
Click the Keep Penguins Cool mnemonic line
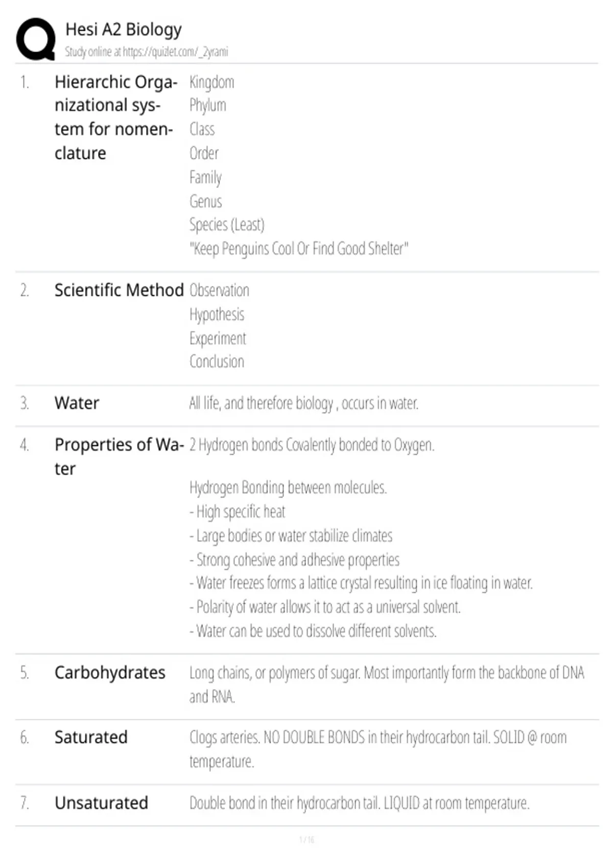(x=299, y=249)
